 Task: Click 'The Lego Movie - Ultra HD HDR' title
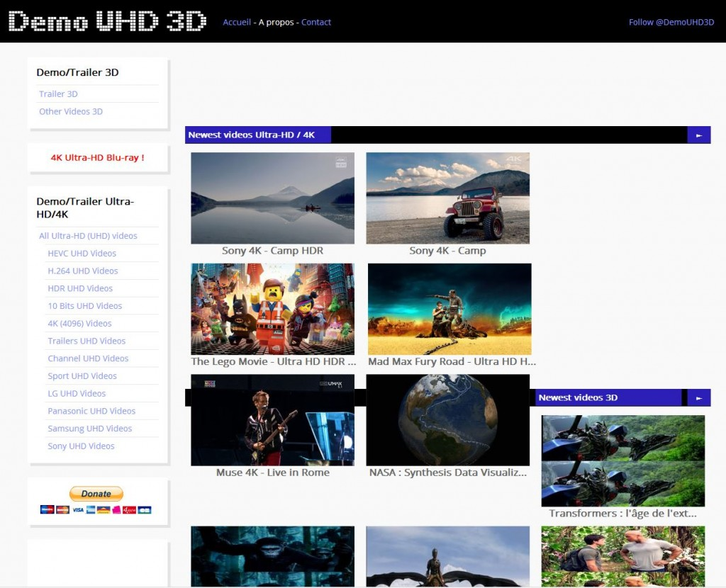tap(274, 362)
